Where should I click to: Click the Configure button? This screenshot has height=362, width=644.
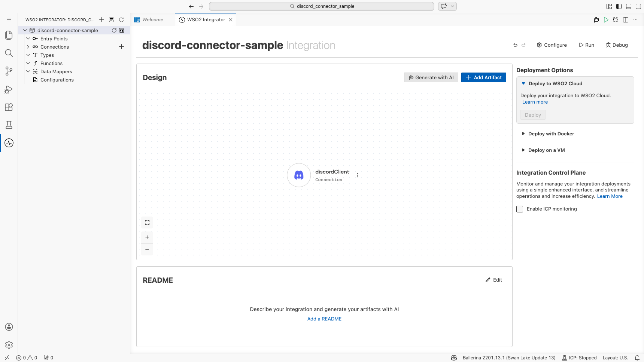pyautogui.click(x=552, y=45)
